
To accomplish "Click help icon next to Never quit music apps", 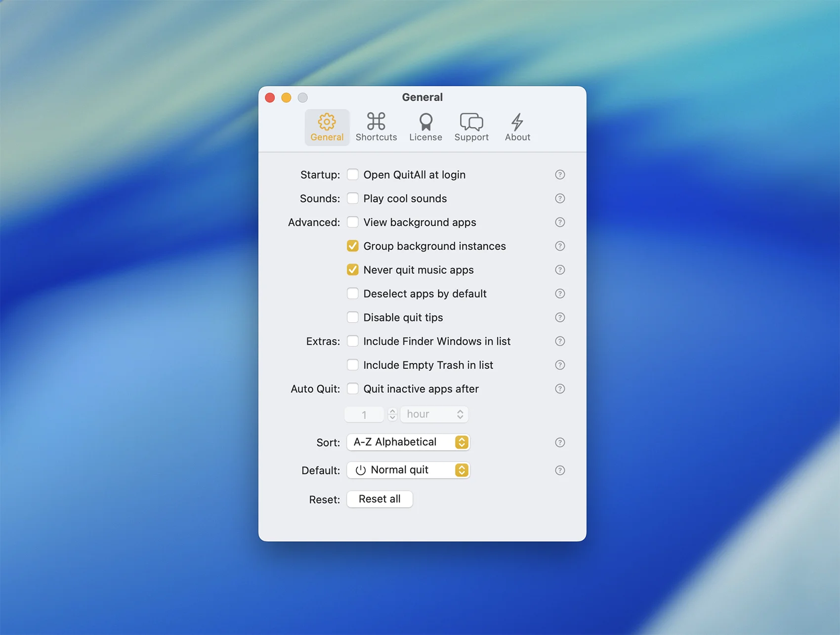I will 560,270.
